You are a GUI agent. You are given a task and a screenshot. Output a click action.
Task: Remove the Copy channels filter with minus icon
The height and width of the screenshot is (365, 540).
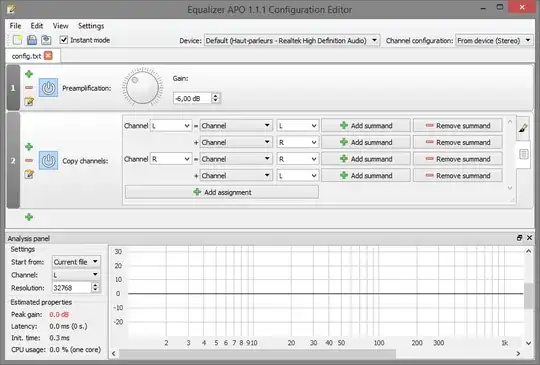point(29,160)
